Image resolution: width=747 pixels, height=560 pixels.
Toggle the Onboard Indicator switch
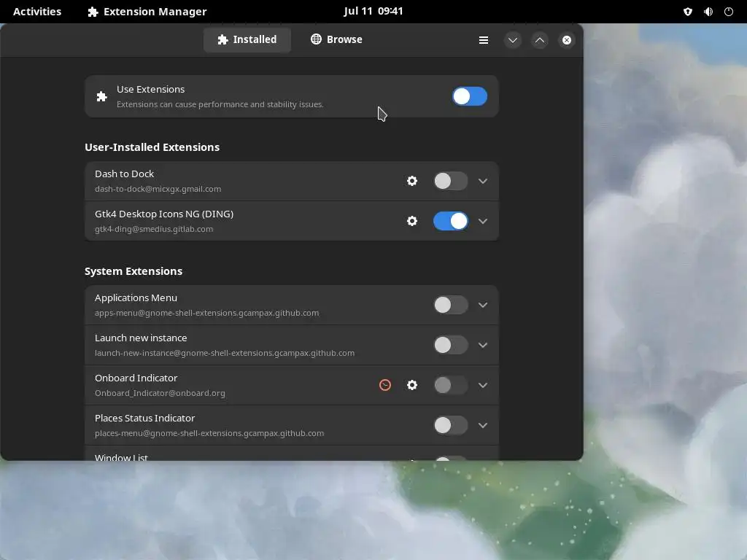tap(451, 385)
